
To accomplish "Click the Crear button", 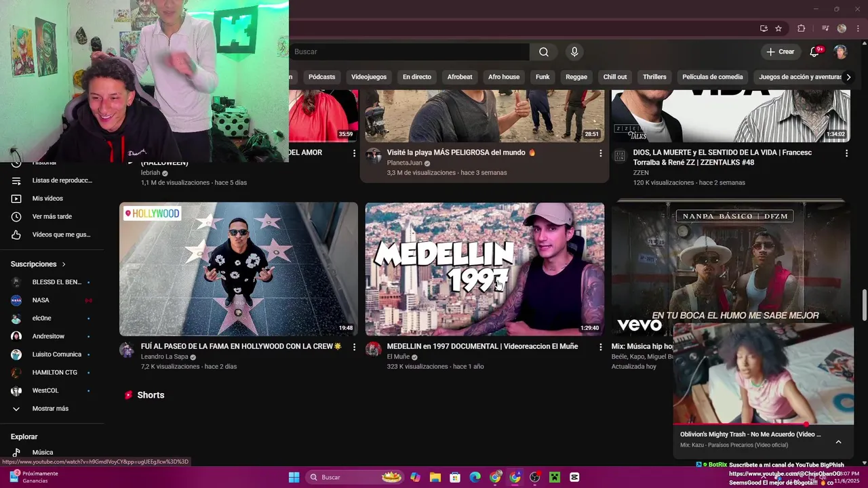I will (x=781, y=52).
